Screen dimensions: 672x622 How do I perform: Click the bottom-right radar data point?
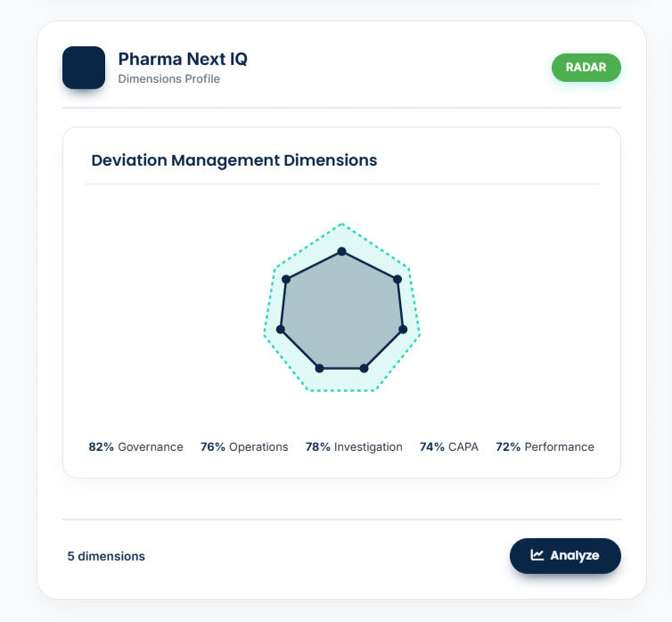coord(364,368)
